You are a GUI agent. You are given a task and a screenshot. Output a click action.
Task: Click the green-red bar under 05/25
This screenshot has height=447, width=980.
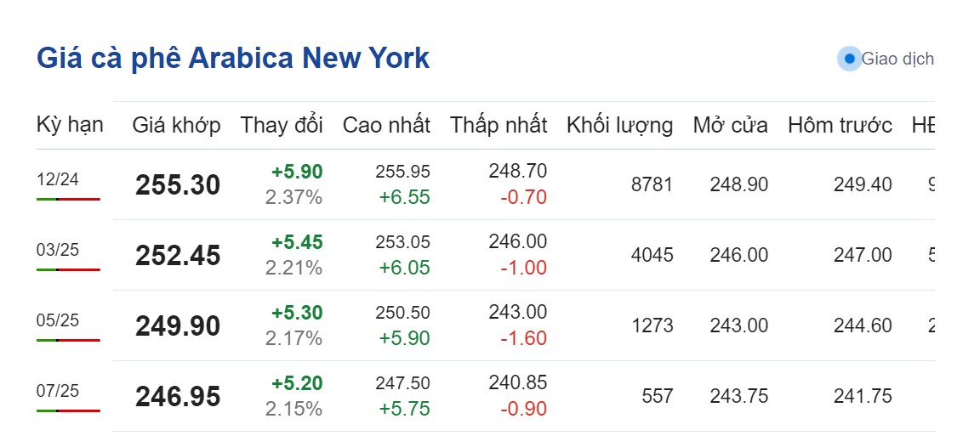[68, 340]
